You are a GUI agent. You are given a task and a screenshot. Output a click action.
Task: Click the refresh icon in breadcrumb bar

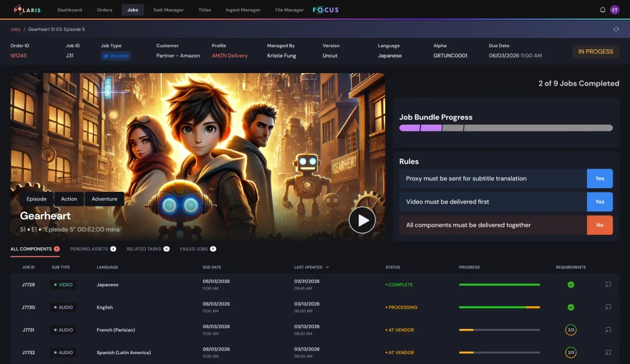coord(616,29)
